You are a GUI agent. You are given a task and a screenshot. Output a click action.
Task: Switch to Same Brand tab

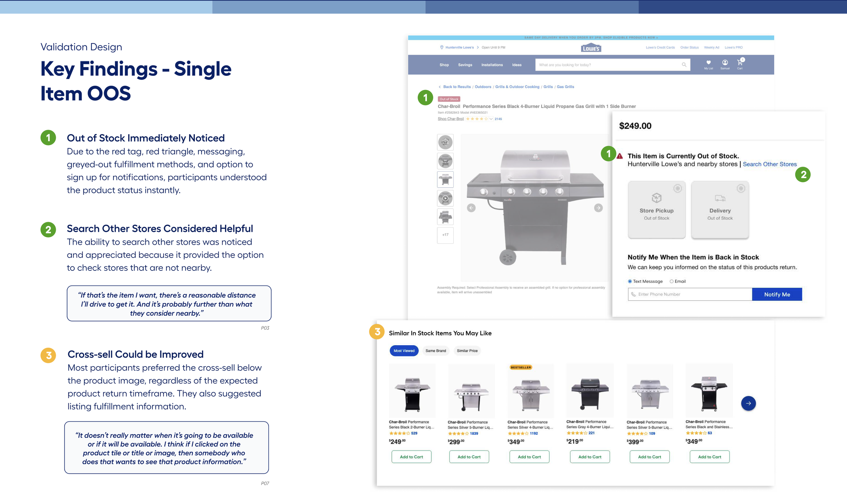click(x=435, y=351)
